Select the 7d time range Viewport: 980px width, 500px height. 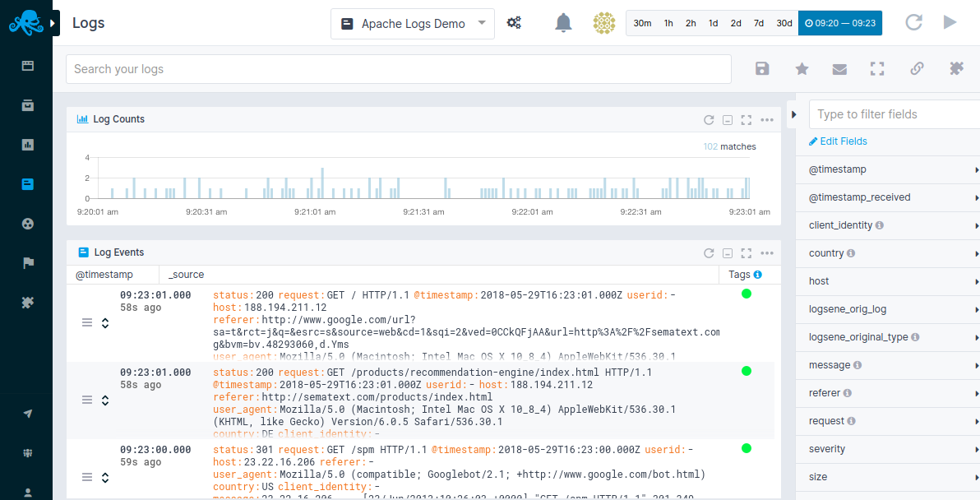click(x=758, y=23)
